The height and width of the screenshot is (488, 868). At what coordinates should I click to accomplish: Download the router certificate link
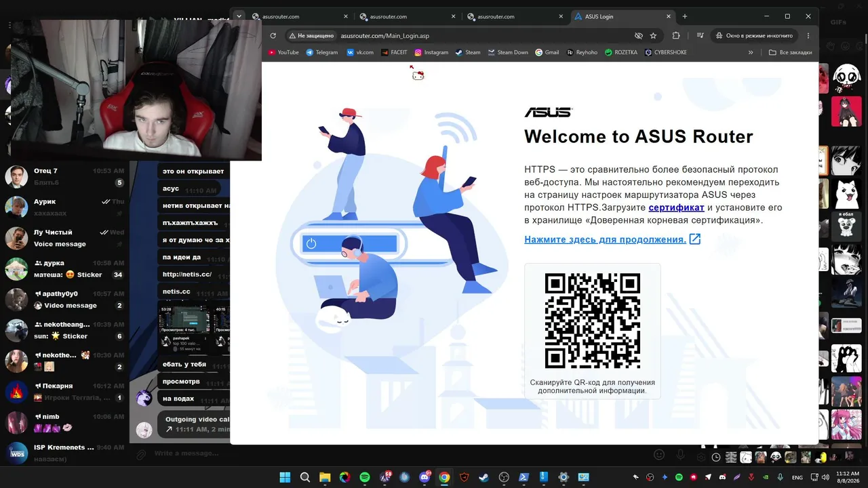pos(676,207)
